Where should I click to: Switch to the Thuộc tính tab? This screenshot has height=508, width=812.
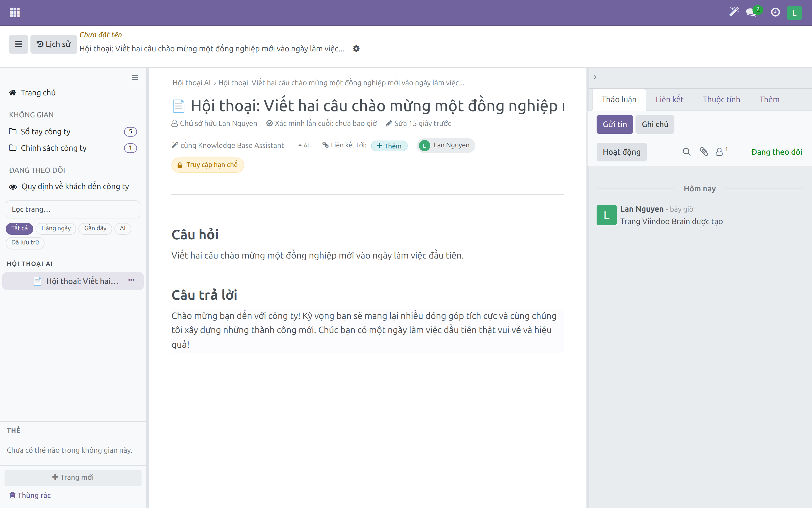tap(721, 99)
